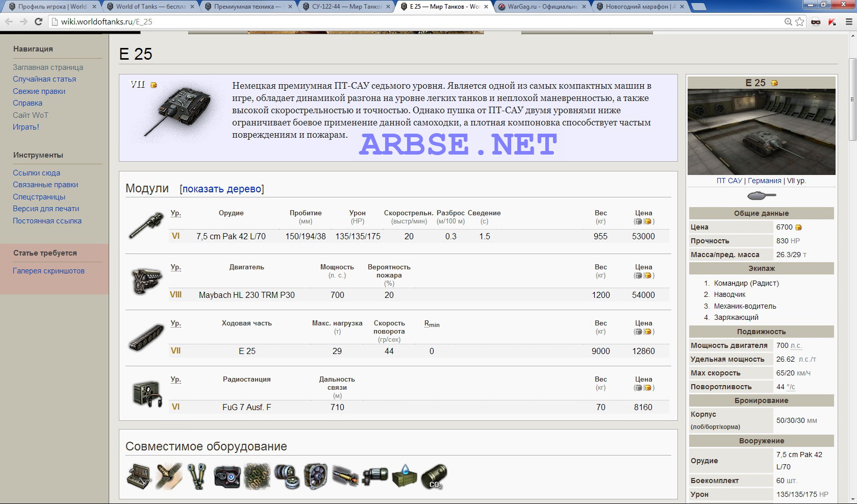857x504 pixels.
Task: Click the CO2 fuel tank equipment icon
Action: pyautogui.click(x=434, y=476)
